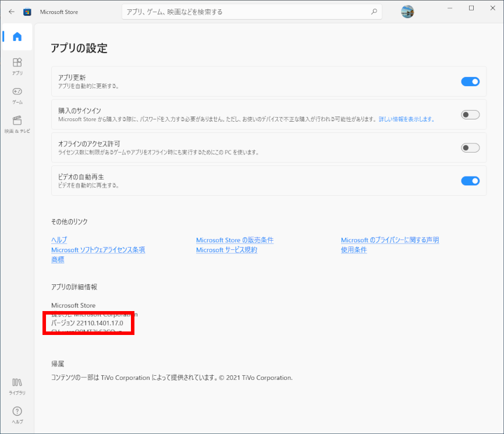This screenshot has height=434, width=504.
Task: Click the バージョン 22110.1401.17.0 text
Action: 87,323
